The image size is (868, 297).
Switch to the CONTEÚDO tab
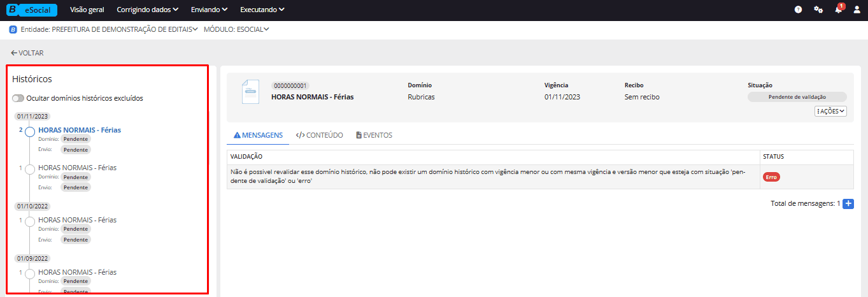(320, 135)
